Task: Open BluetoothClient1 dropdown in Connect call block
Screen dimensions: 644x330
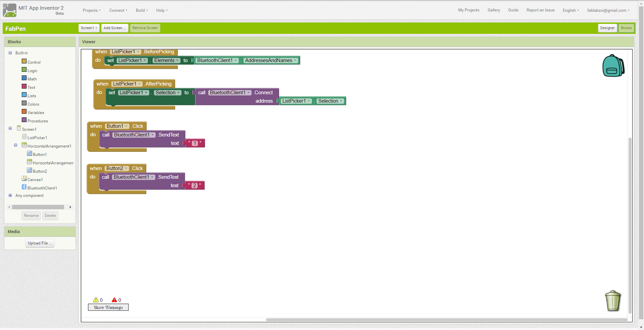Action: (230, 93)
